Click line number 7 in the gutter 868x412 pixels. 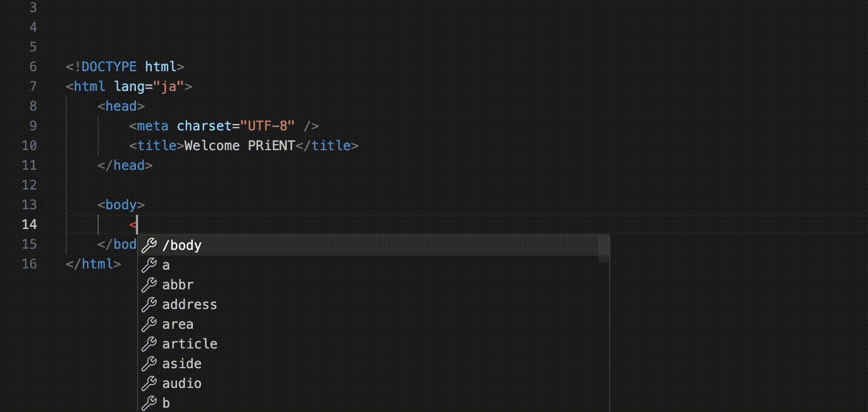tap(33, 87)
